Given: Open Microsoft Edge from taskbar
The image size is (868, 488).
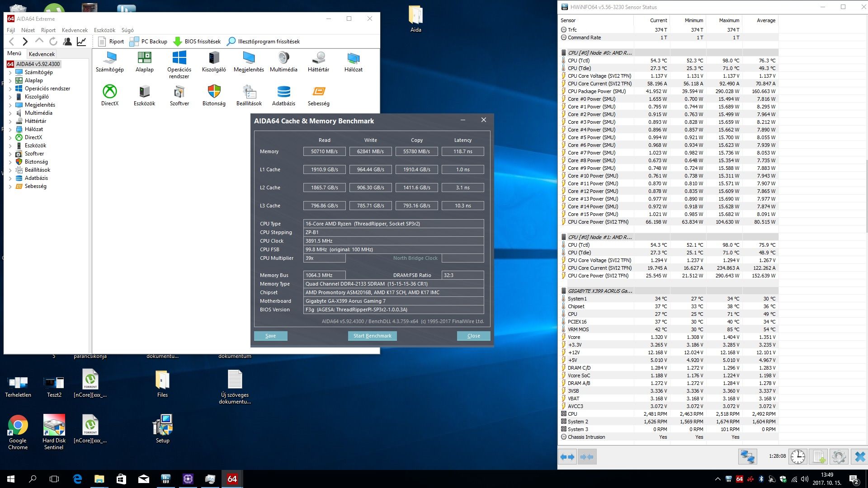Looking at the screenshot, I should [x=77, y=479].
